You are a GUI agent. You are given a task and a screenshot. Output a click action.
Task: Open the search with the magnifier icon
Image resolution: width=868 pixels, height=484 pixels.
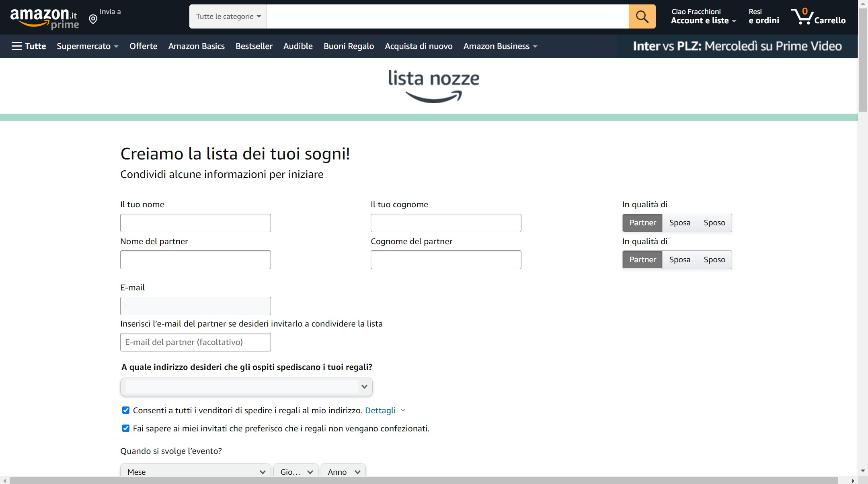642,16
